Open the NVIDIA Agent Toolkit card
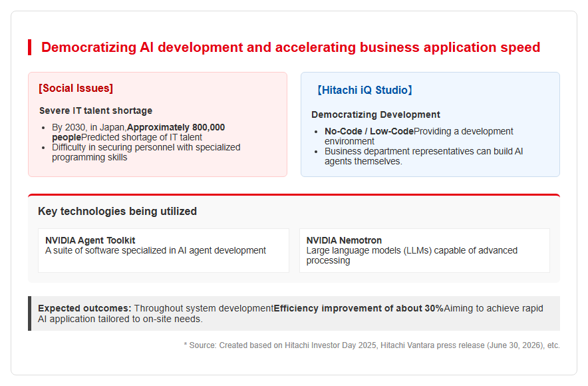Viewport: 588px width, 386px height. pyautogui.click(x=164, y=251)
